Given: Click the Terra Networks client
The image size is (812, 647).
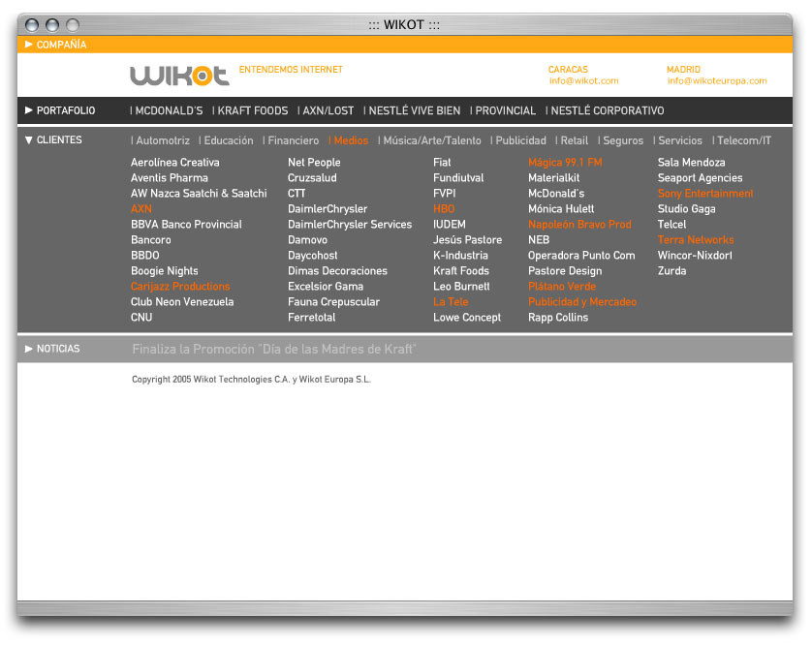Looking at the screenshot, I should (696, 240).
